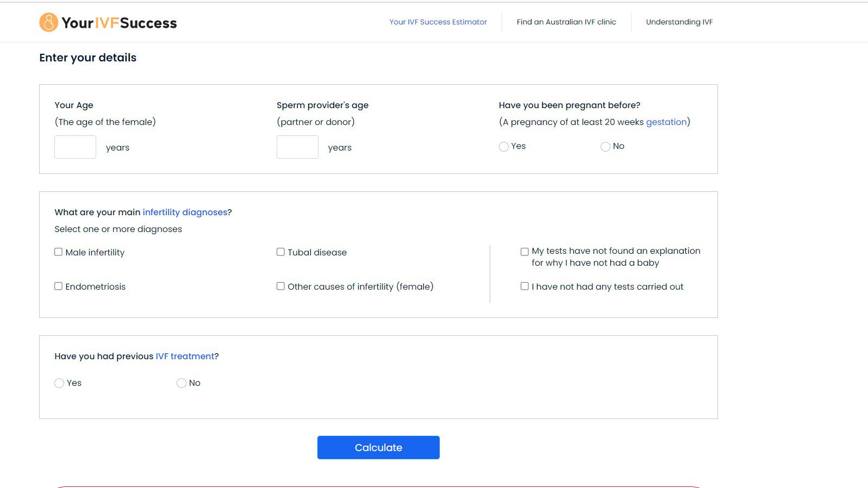The image size is (868, 488).
Task: Focus the Sperm provider's age field
Action: 297,147
